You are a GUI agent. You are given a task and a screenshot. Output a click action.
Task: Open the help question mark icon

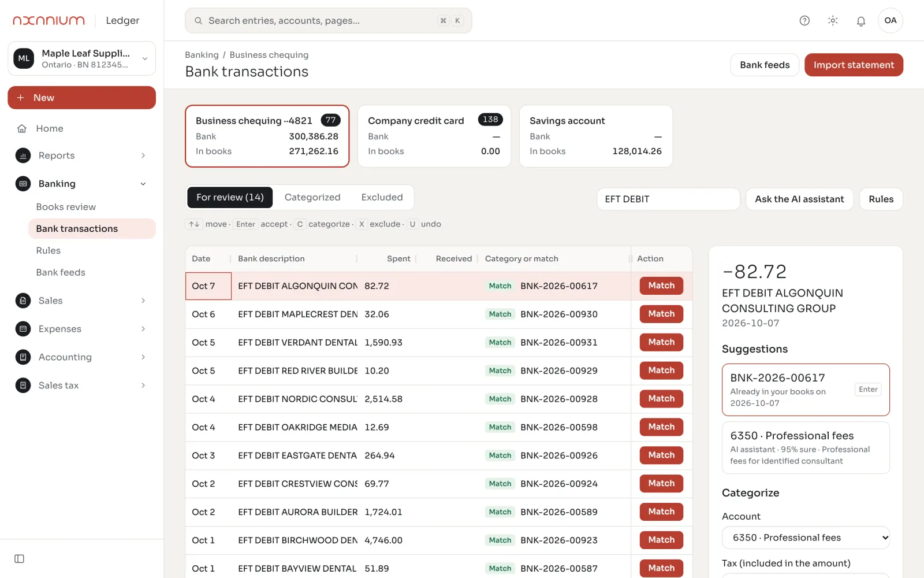tap(804, 21)
